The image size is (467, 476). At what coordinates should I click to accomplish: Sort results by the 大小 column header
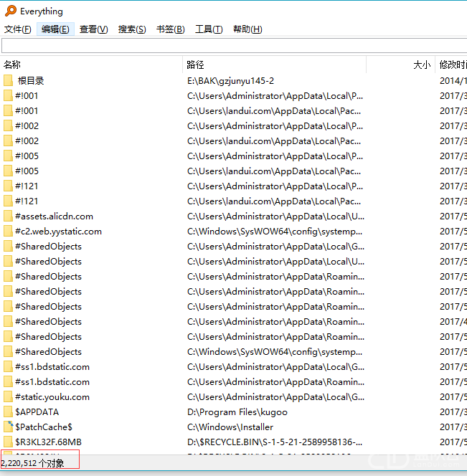(400, 65)
